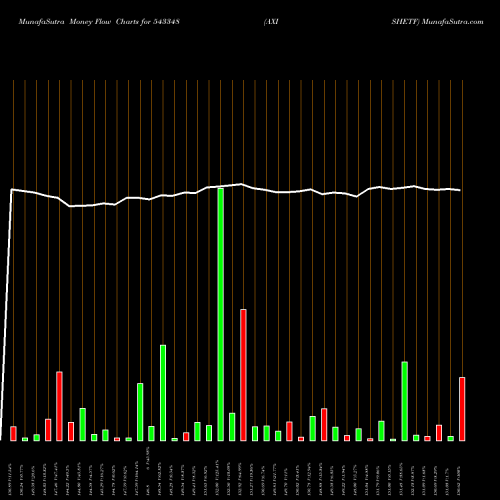This screenshot has height=500, width=500.
Task: Click the chart title 'MunafaSutra Money Flow Charts for 543348'
Action: coord(99,22)
